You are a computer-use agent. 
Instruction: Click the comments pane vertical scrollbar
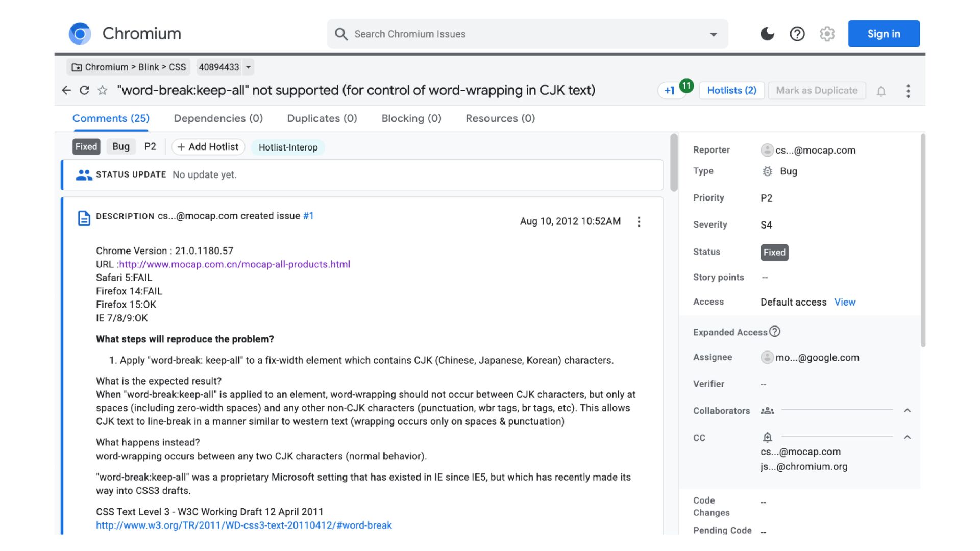point(674,163)
